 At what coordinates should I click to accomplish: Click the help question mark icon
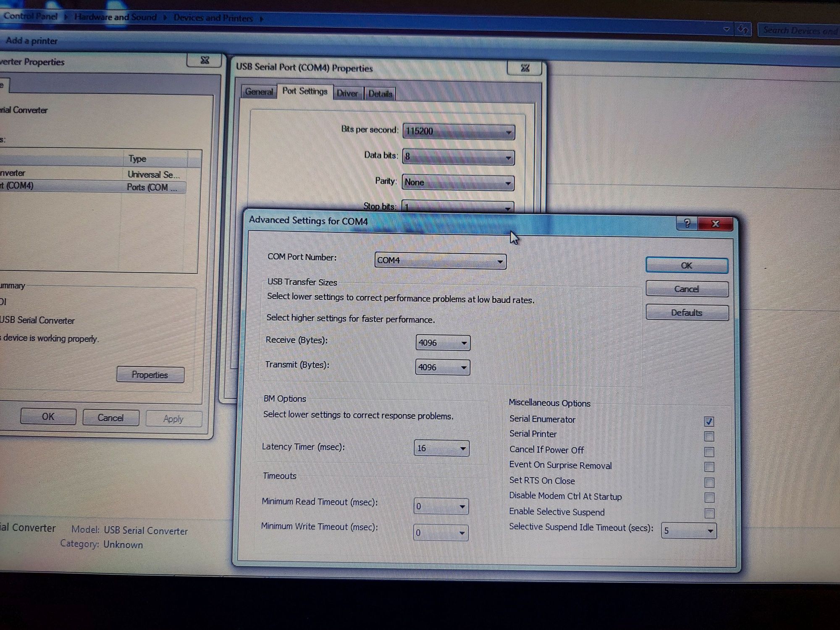[x=687, y=223]
